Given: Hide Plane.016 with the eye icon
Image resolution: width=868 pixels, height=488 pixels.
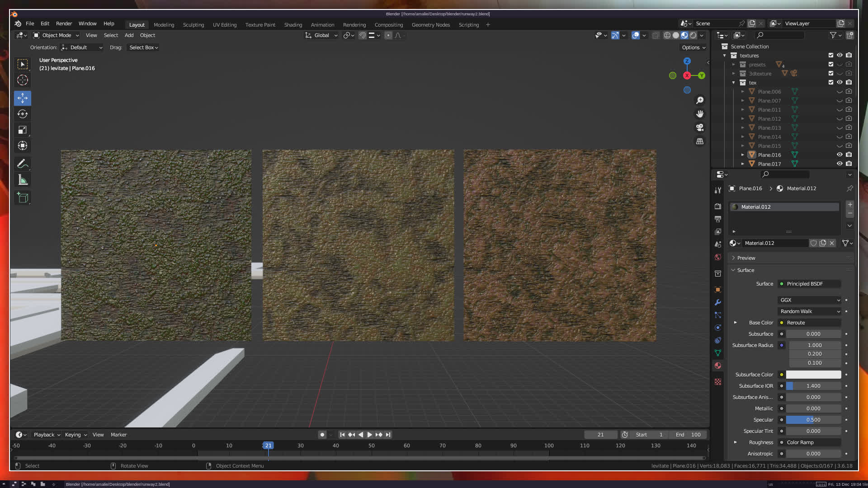Looking at the screenshot, I should click(x=840, y=155).
